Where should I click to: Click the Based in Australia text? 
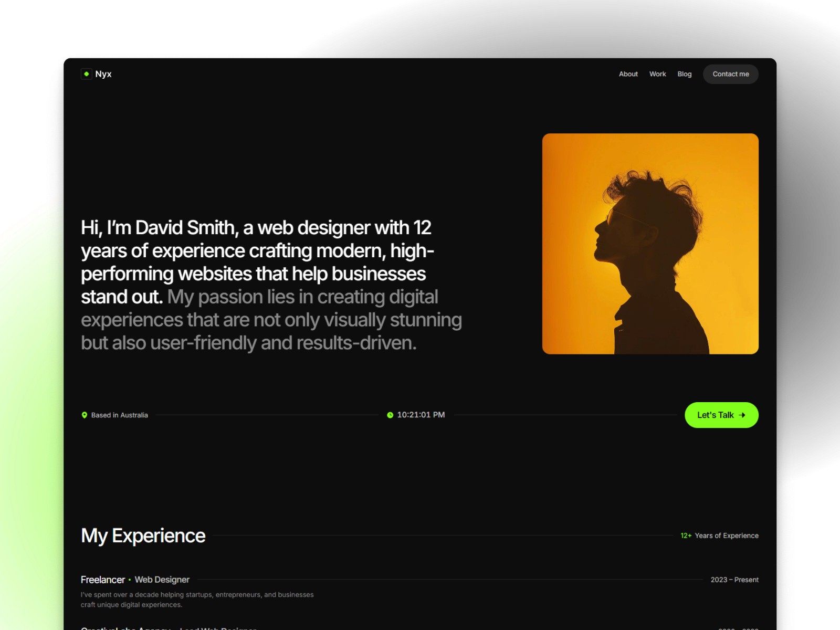point(120,415)
